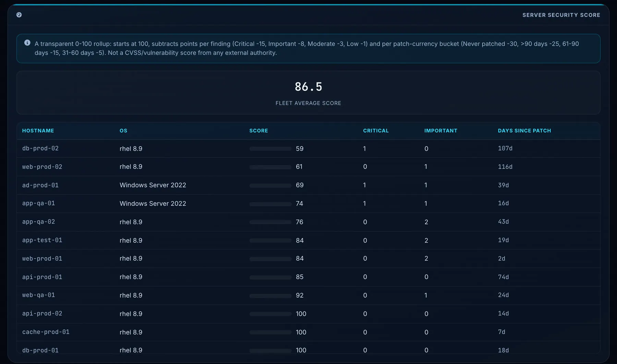Select the api-prod-01 hostname cell

(x=42, y=277)
